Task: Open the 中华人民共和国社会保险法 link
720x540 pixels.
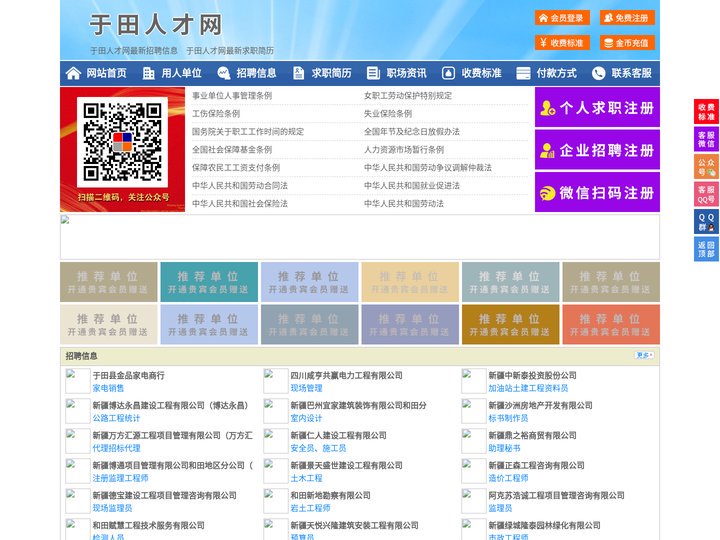Action: pyautogui.click(x=240, y=203)
